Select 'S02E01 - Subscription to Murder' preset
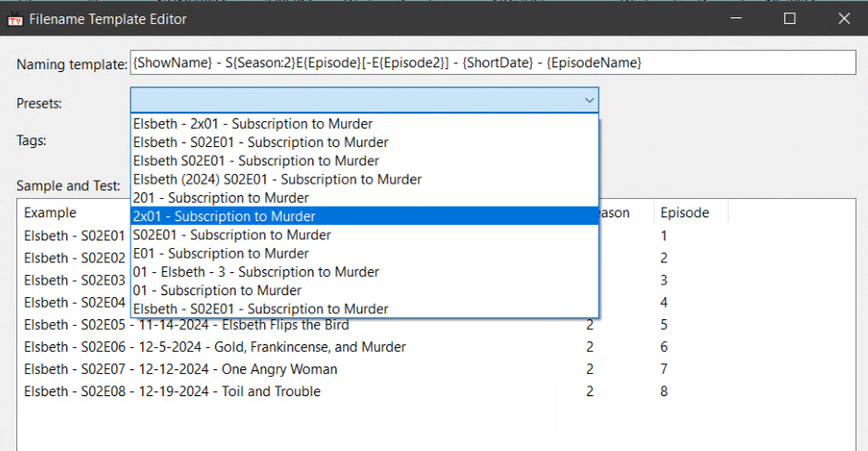 point(232,235)
